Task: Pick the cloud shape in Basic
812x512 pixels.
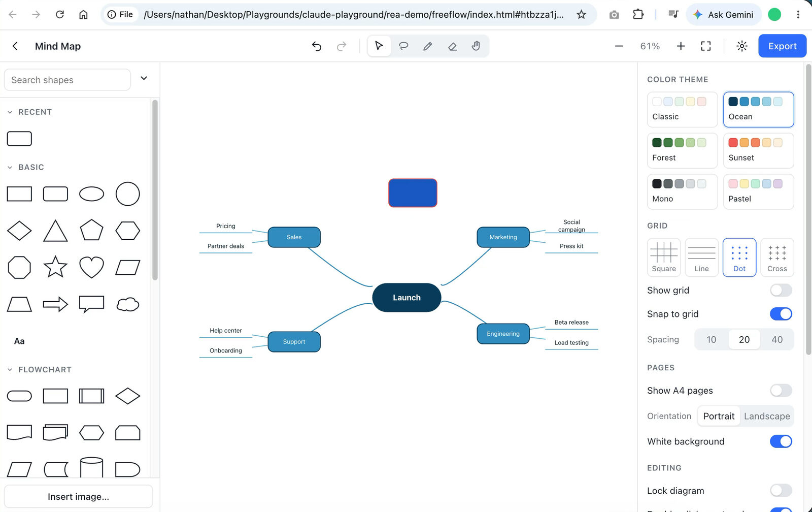Action: [x=128, y=304]
